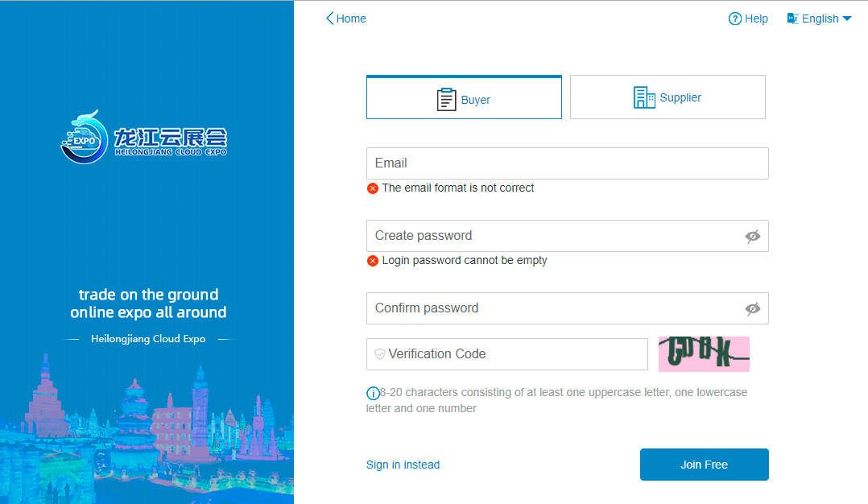Click the Buyer clipboard icon

[x=446, y=100]
